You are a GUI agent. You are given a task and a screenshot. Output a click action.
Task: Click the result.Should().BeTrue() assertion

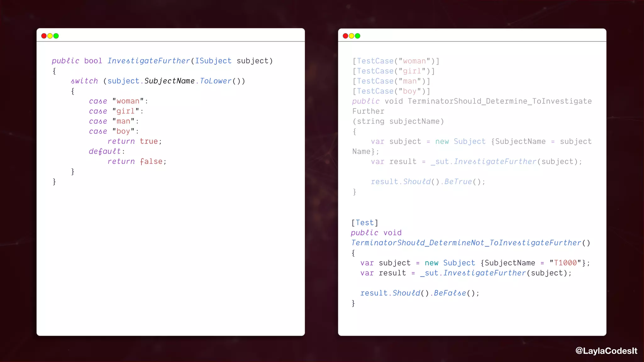[428, 182]
